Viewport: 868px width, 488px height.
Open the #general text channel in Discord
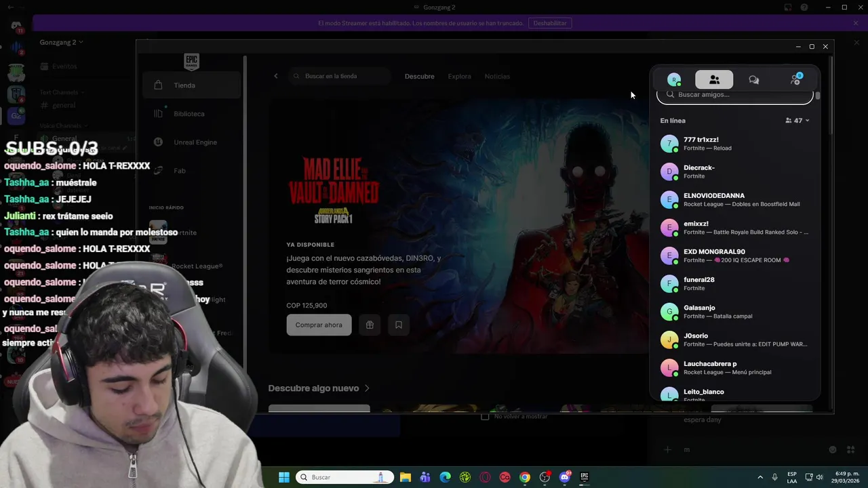[59, 106]
